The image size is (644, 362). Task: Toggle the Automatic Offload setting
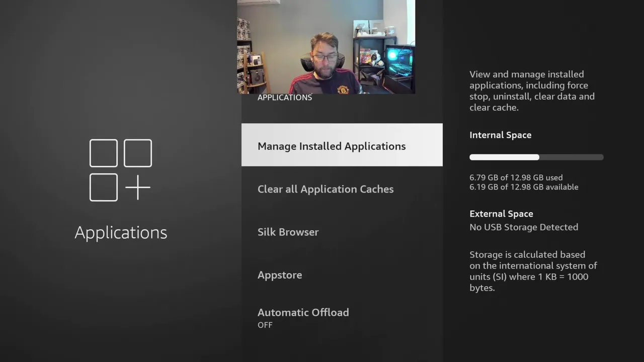[342, 318]
